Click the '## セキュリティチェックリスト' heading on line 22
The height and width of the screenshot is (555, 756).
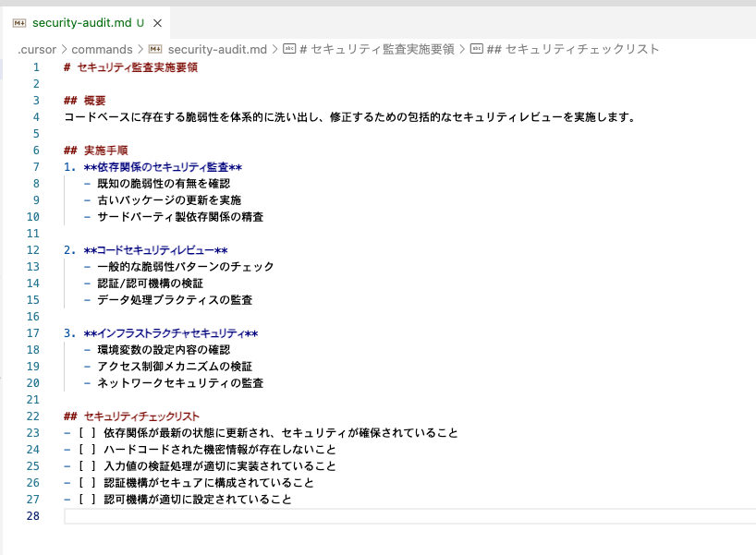131,416
